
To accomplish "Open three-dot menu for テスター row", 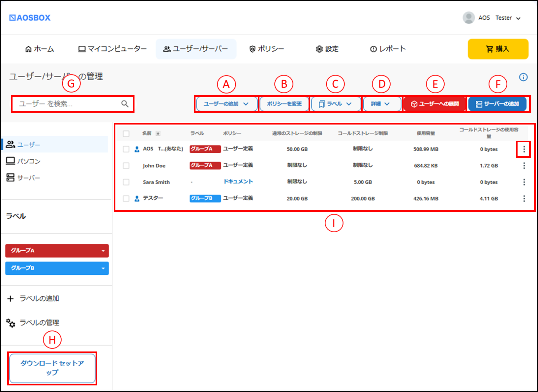I will click(x=524, y=198).
